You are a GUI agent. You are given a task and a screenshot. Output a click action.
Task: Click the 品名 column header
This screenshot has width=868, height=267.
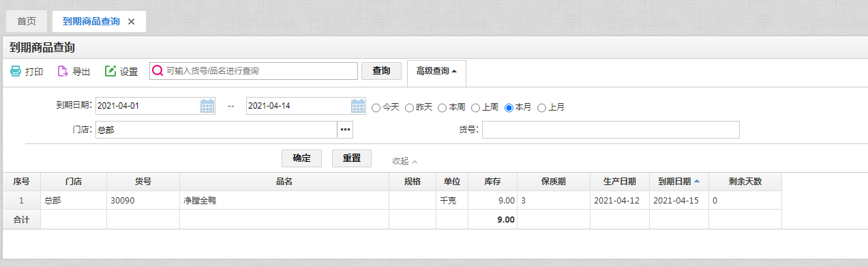pos(284,182)
